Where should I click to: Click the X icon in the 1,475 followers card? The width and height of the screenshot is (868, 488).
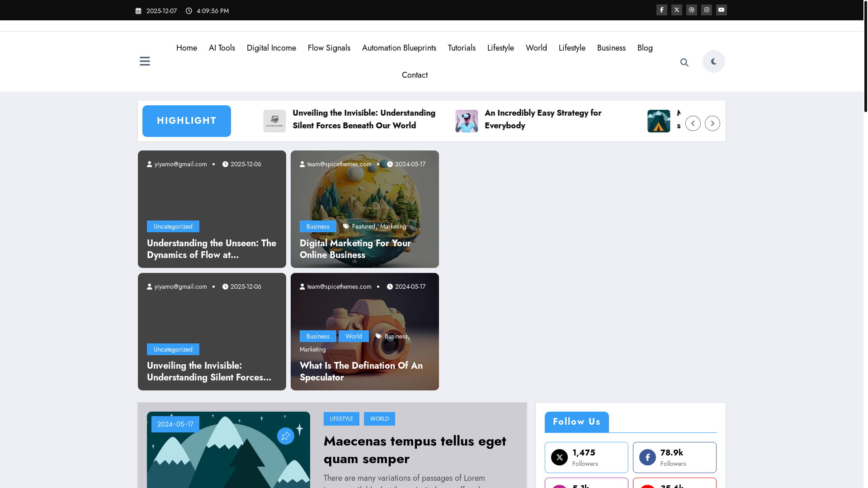[559, 457]
